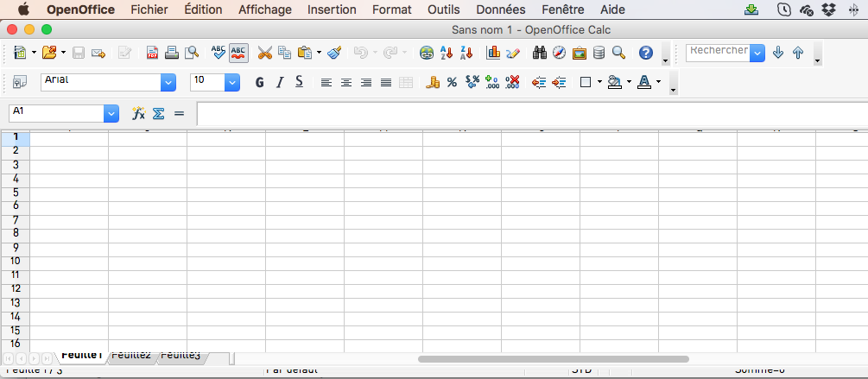Show drawing functions (pencil icon)
Viewport: 868px width, 379px height.
tap(513, 54)
